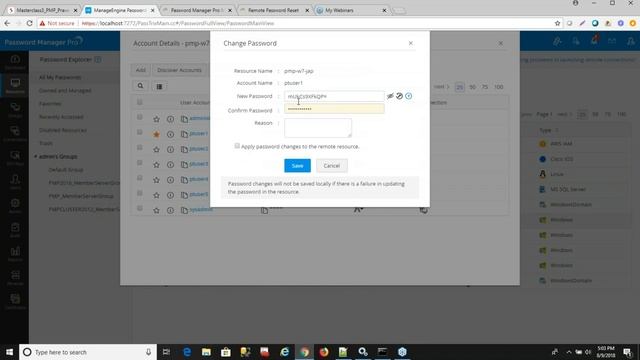Open the notifications bell in the header
This screenshot has width=640, height=360.
click(594, 40)
